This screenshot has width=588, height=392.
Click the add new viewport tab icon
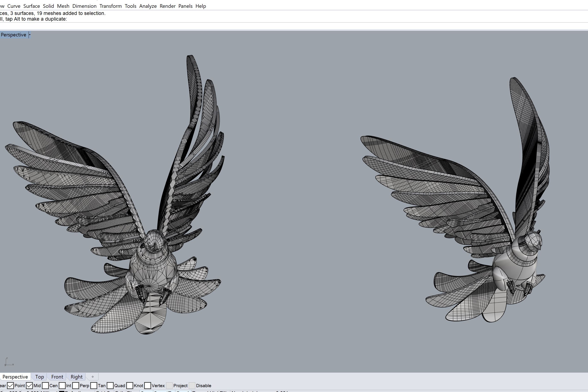92,377
